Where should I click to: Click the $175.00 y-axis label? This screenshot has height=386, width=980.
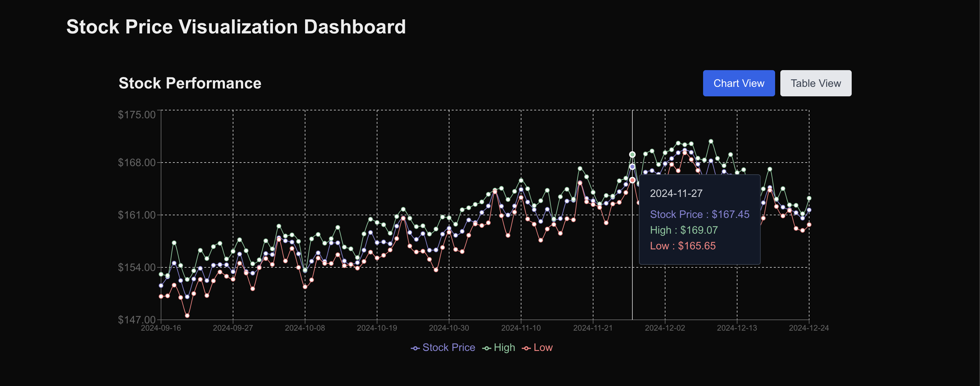pos(137,115)
